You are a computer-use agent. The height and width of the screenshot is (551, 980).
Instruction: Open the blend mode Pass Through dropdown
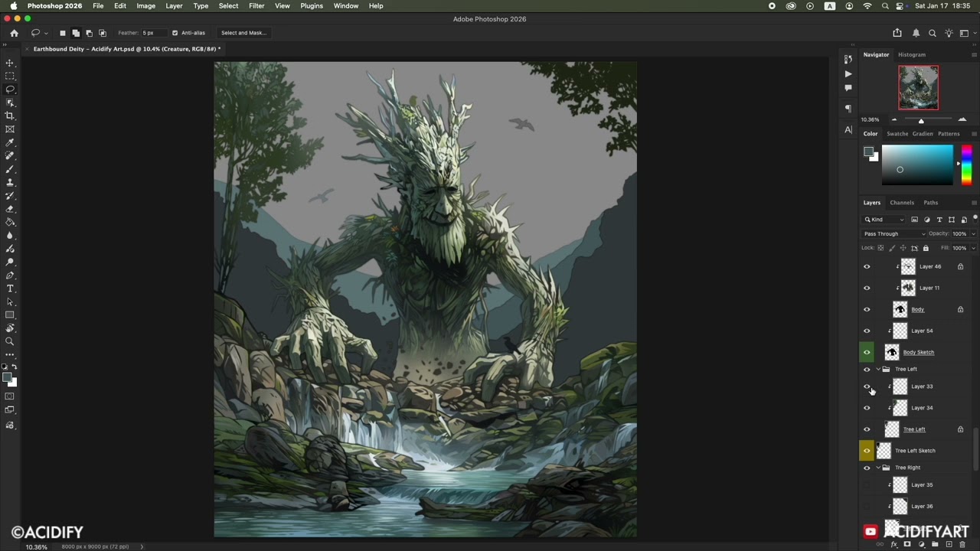[x=894, y=233]
